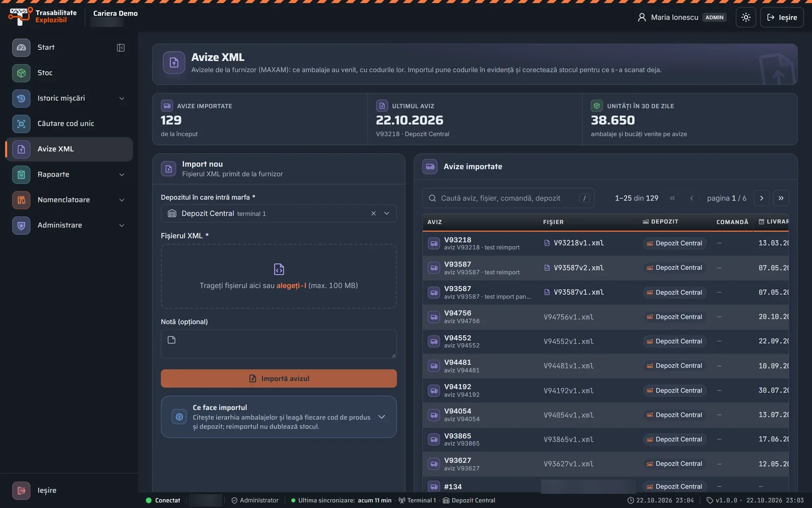The height and width of the screenshot is (508, 812).
Task: Open the Stoc cube icon
Action: click(21, 73)
